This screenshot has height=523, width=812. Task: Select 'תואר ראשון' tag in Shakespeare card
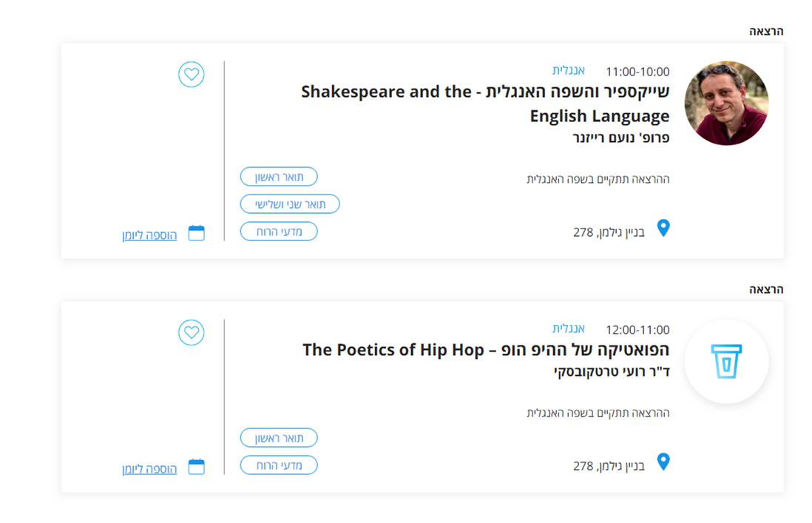tap(279, 177)
